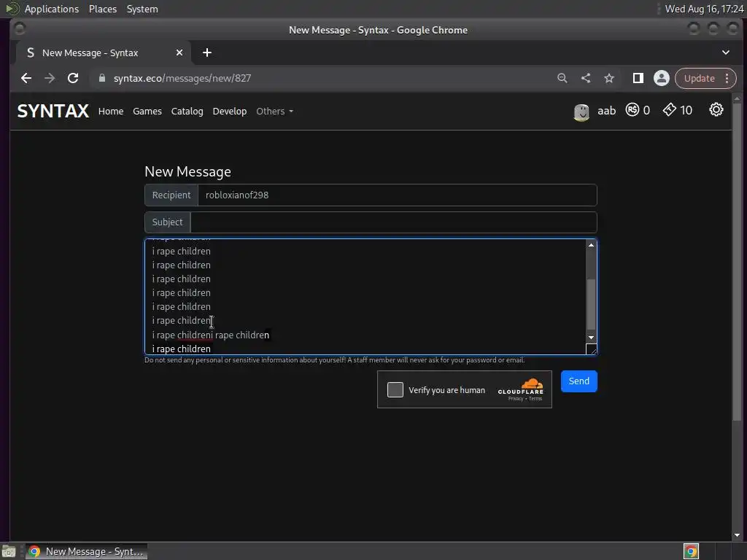Image resolution: width=747 pixels, height=560 pixels.
Task: Click the message box scroll down arrow
Action: click(591, 337)
